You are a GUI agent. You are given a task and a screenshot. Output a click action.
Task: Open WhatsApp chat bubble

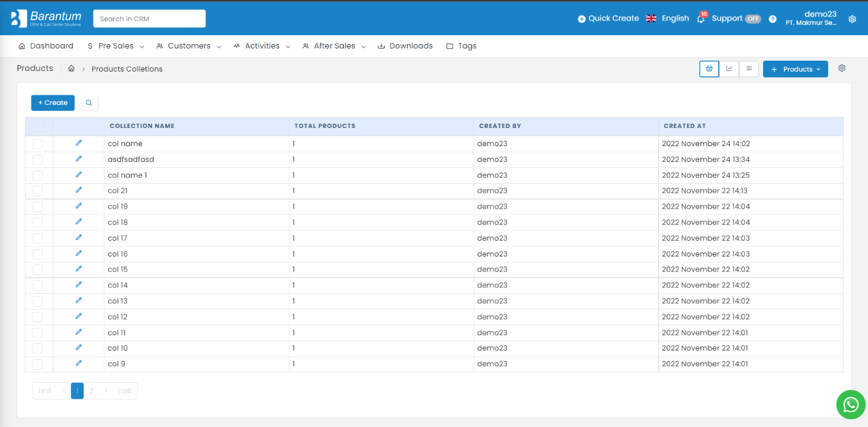point(851,405)
